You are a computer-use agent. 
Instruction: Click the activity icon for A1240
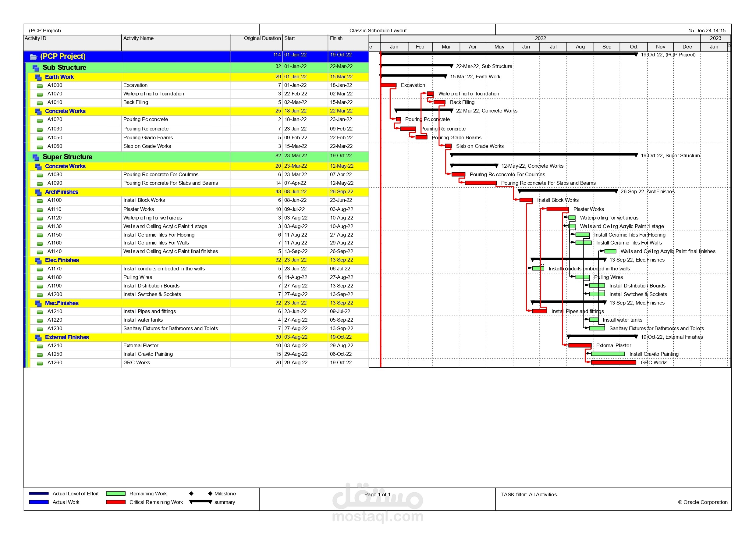click(40, 347)
